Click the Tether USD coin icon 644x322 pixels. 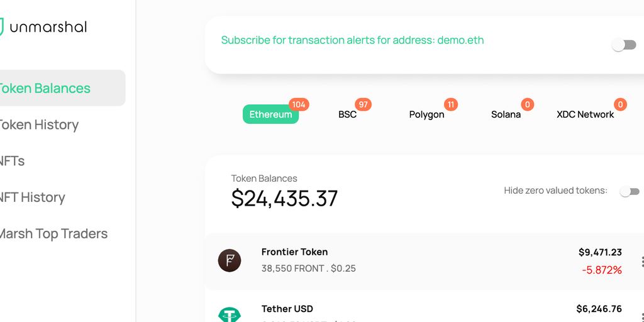230,314
